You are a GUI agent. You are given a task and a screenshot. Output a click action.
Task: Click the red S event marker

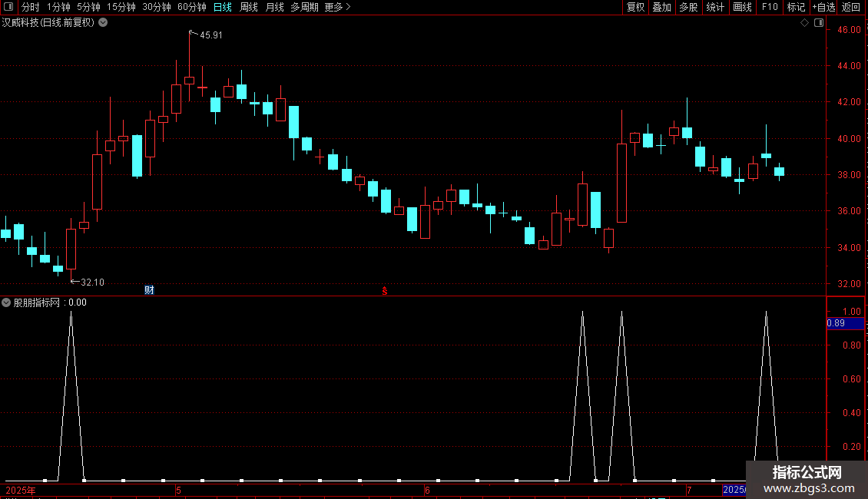tap(385, 291)
